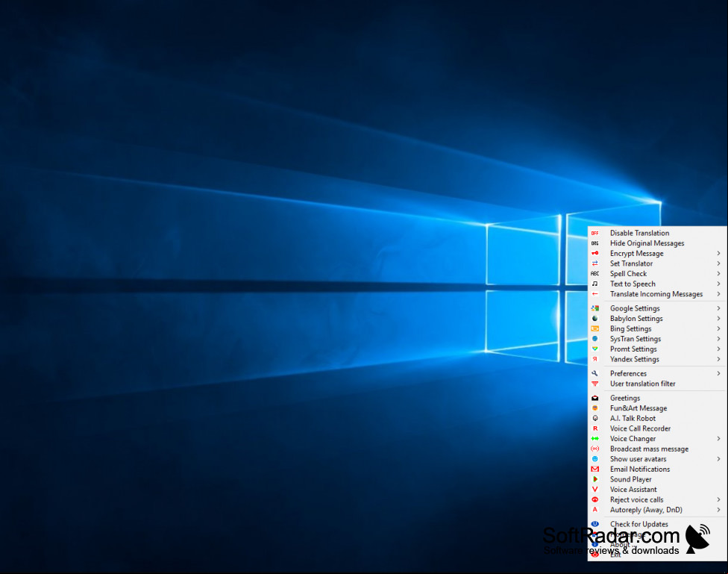Open the Google Settings submenu arrow
This screenshot has width=728, height=574.
tap(718, 308)
